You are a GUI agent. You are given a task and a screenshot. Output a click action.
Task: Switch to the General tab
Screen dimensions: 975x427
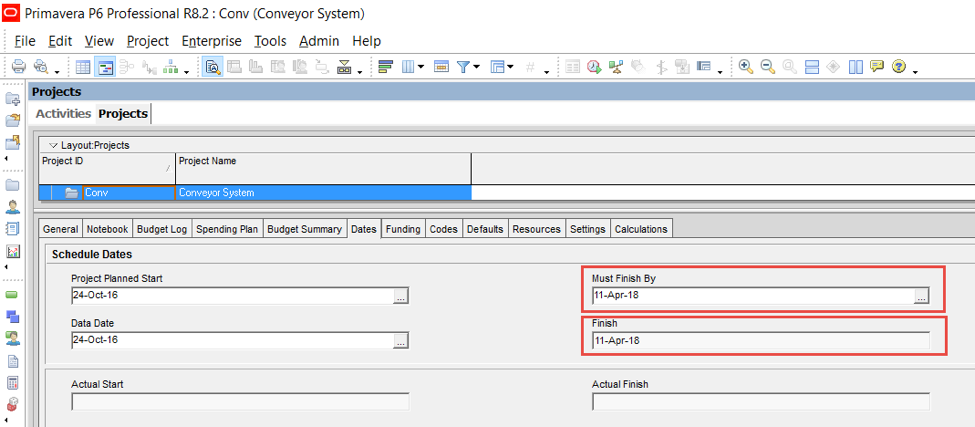coord(60,229)
